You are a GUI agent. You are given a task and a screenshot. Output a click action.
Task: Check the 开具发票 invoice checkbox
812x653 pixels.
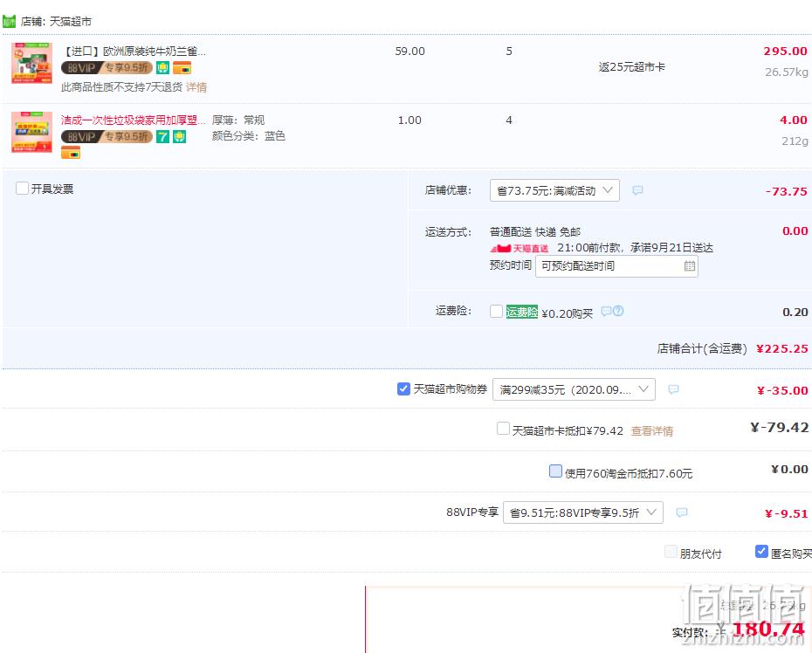tap(22, 189)
